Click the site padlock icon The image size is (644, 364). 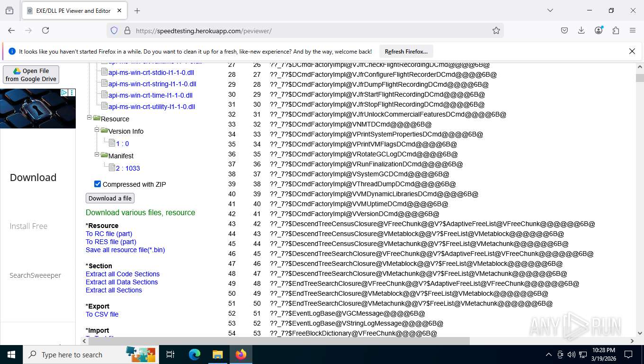pyautogui.click(x=127, y=30)
